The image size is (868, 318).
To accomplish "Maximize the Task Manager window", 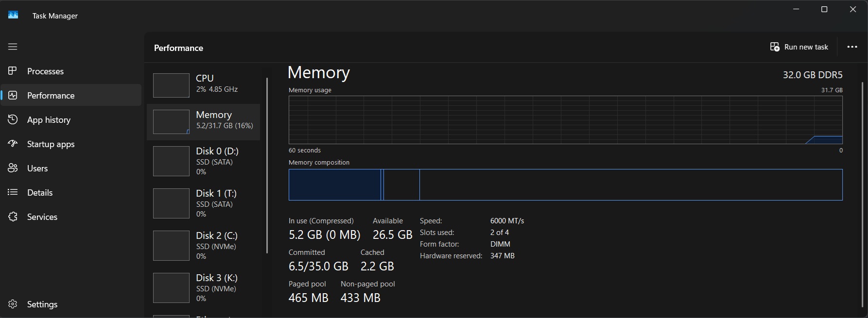I will click(824, 10).
